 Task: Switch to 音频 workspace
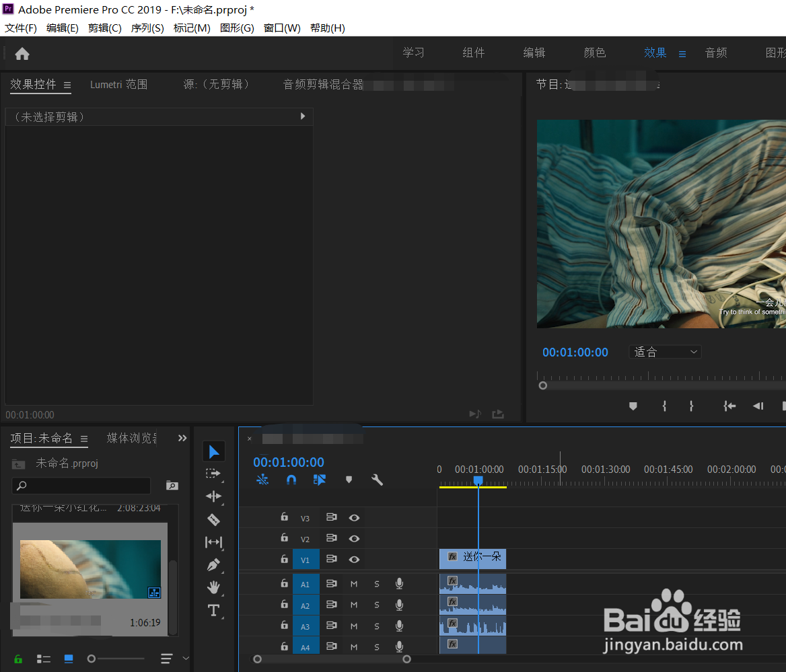716,52
